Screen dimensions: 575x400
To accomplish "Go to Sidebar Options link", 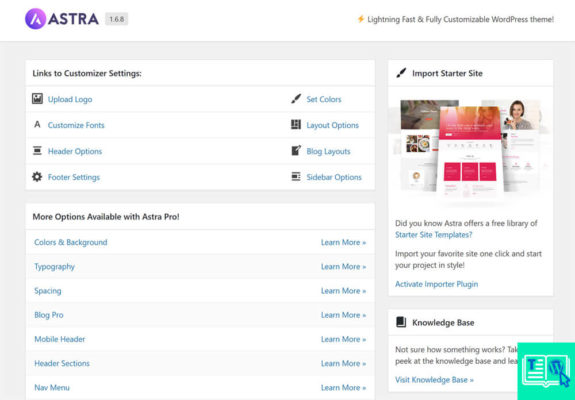I will [334, 177].
